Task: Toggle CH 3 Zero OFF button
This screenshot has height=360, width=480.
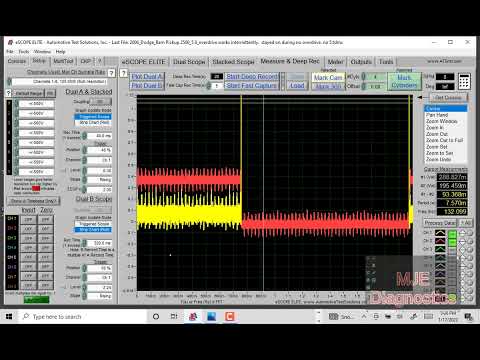Action: (46, 238)
